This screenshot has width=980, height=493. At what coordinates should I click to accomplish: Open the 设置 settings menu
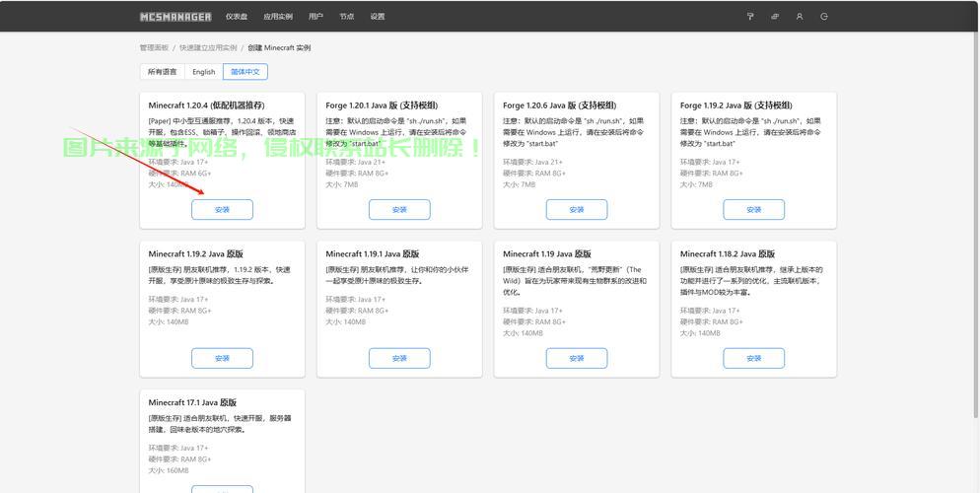click(x=378, y=17)
